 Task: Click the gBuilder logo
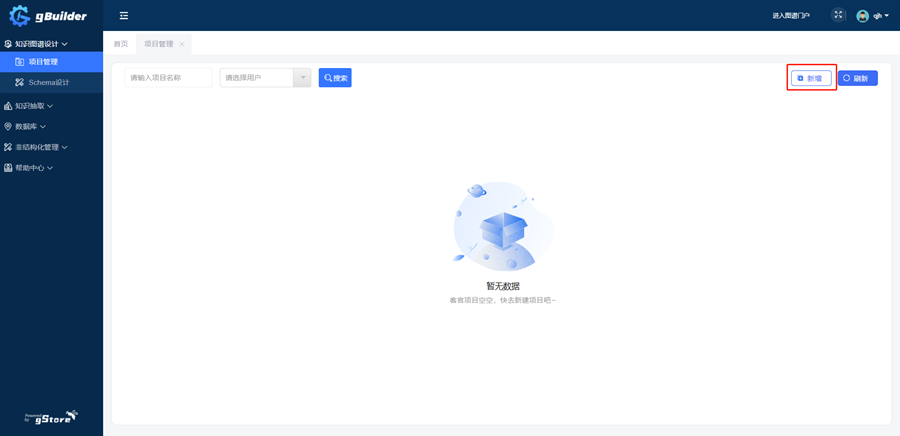pyautogui.click(x=48, y=16)
